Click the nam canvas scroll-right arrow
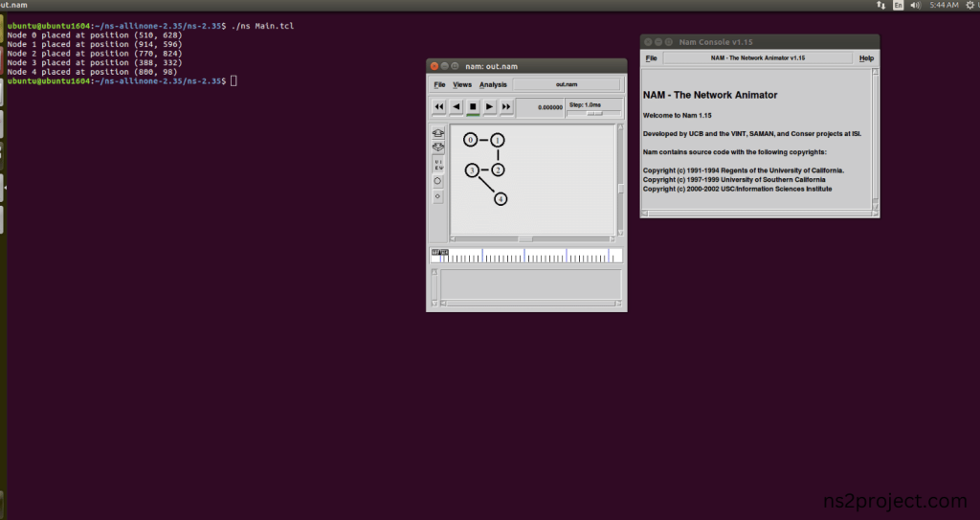The width and height of the screenshot is (980, 520). pyautogui.click(x=612, y=239)
